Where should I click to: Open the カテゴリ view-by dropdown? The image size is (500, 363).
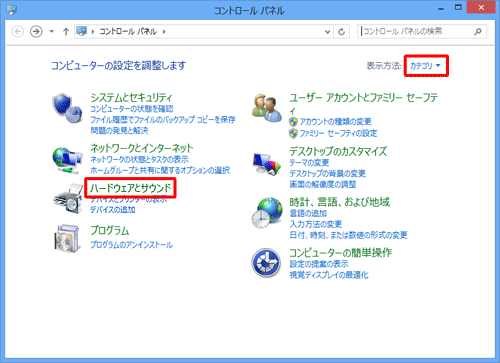click(x=426, y=66)
